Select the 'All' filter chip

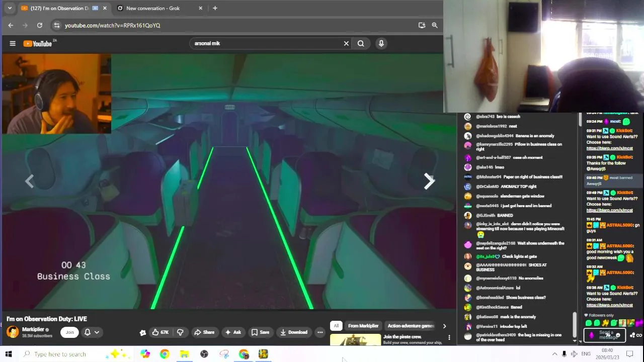[x=336, y=326]
